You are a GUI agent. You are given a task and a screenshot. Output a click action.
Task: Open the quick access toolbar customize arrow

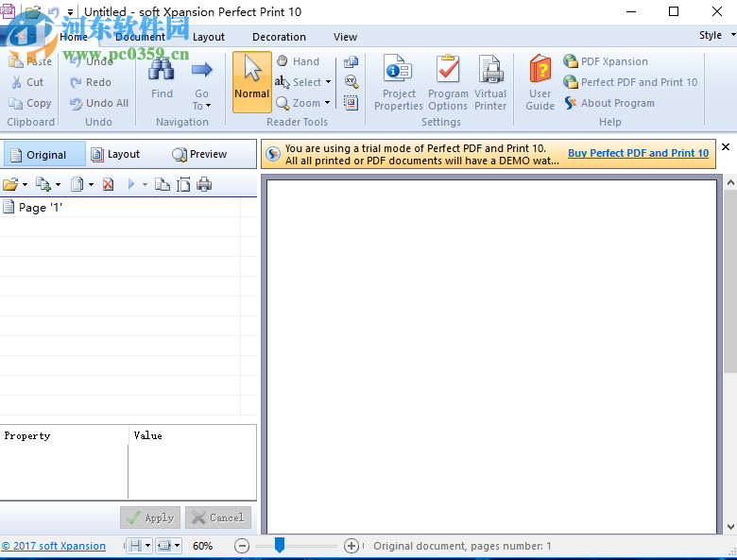pyautogui.click(x=70, y=11)
